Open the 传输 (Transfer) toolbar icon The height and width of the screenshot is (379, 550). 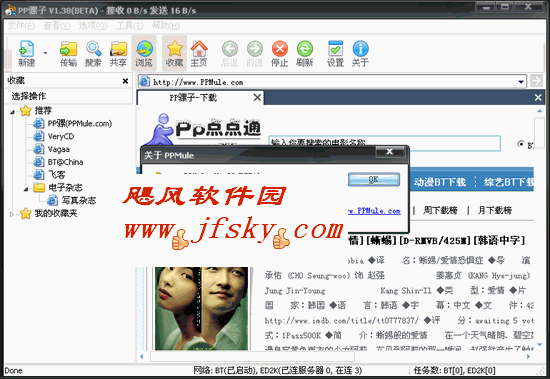[68, 53]
